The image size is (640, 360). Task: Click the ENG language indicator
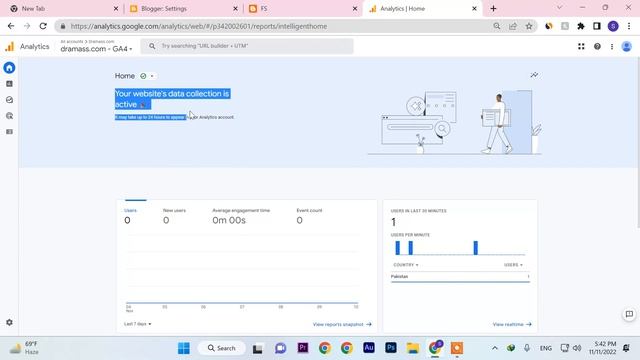(545, 348)
